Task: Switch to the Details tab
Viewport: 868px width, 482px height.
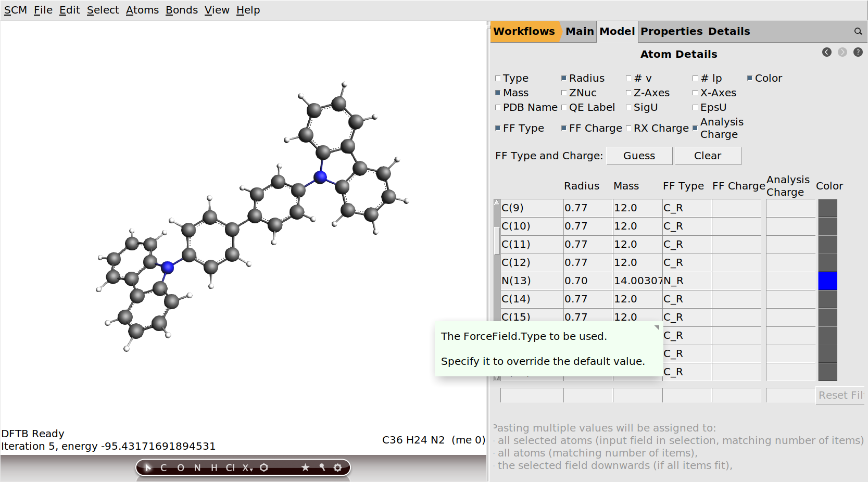Action: pos(729,31)
